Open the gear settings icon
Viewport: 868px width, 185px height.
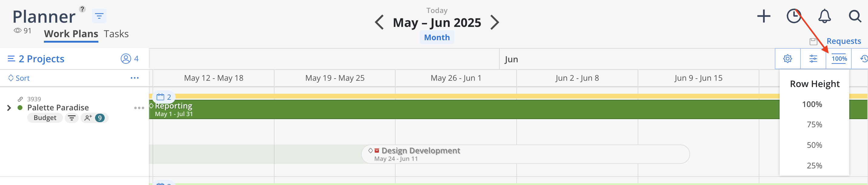787,59
